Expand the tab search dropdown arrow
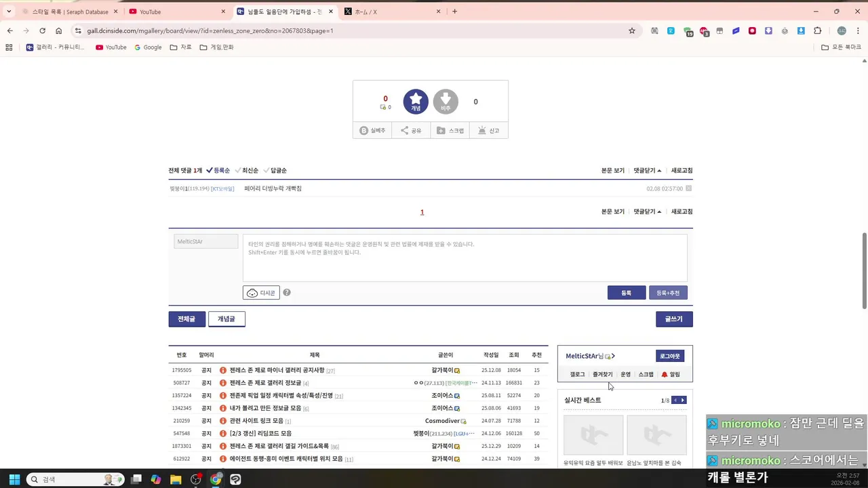868x488 pixels. 9,12
